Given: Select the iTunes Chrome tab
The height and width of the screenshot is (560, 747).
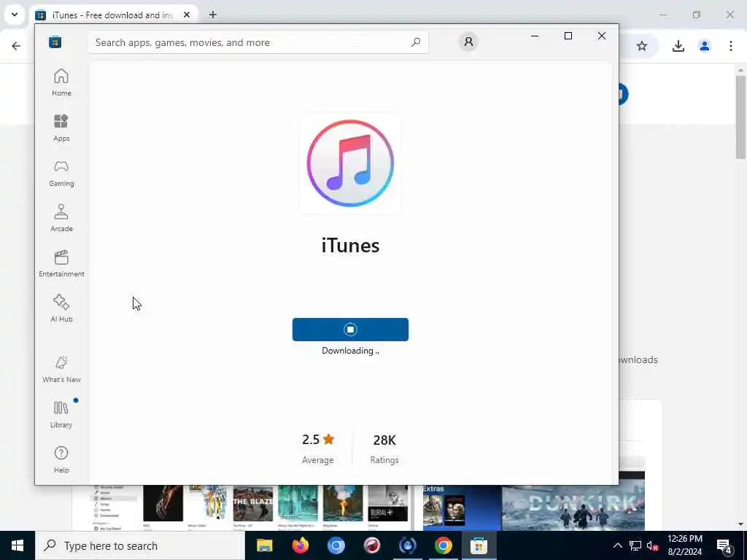Looking at the screenshot, I should point(112,15).
